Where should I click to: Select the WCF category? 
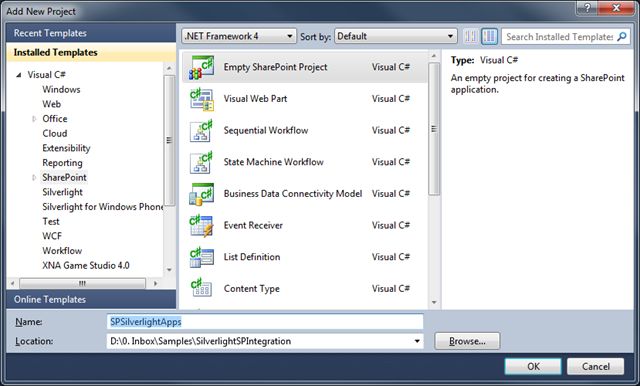pyautogui.click(x=52, y=236)
